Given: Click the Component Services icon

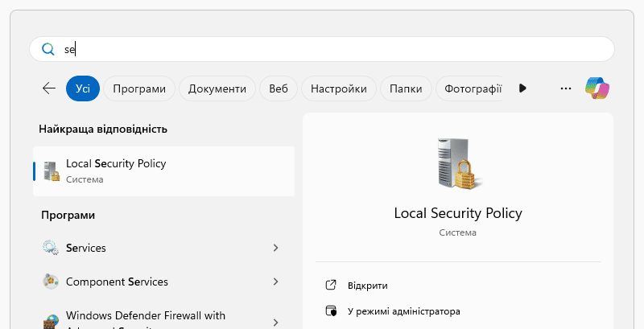Looking at the screenshot, I should pos(51,282).
